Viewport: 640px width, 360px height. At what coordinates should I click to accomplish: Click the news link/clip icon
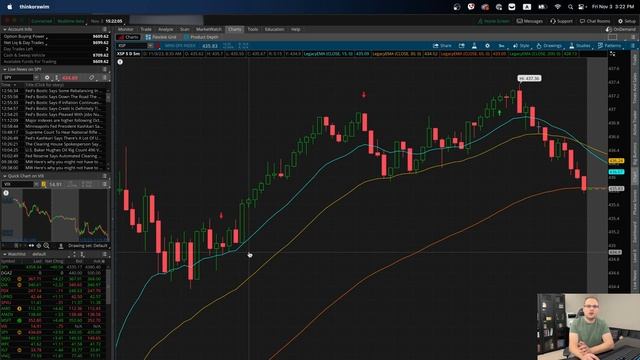(92, 78)
